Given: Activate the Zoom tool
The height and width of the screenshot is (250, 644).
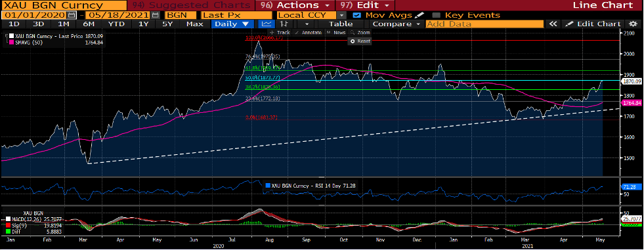Looking at the screenshot, I should click(x=360, y=32).
